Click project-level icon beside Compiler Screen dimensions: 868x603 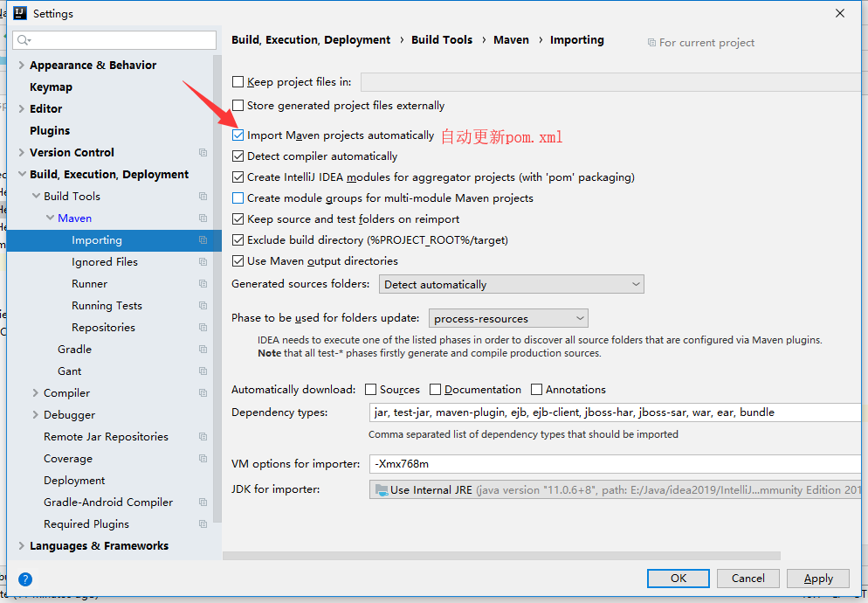coord(203,393)
